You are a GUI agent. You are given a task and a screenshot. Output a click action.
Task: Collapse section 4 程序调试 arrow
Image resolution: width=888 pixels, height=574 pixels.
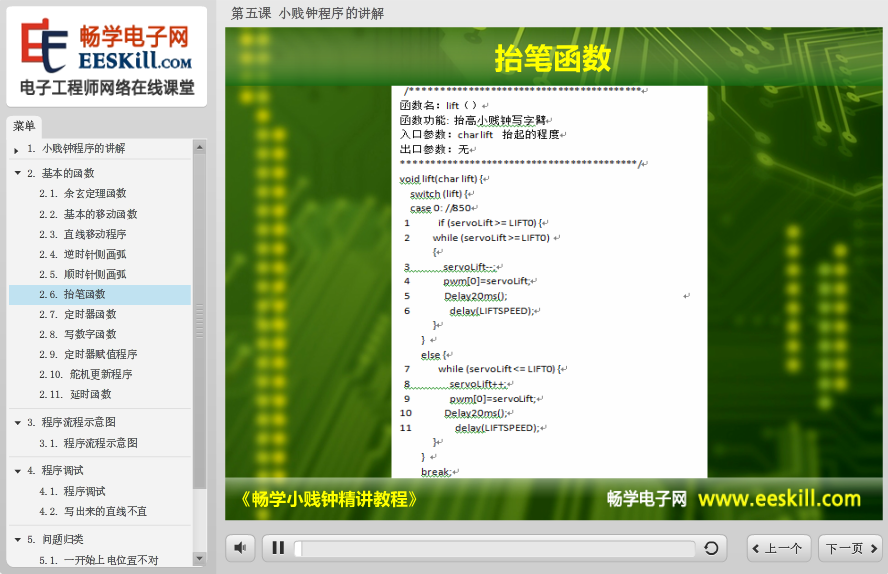[x=18, y=471]
